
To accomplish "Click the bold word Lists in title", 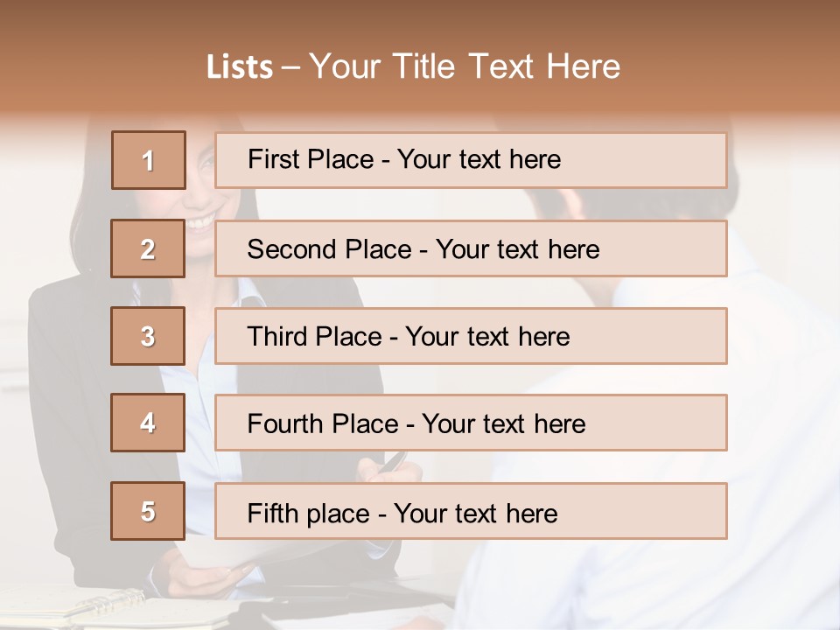I will point(240,67).
